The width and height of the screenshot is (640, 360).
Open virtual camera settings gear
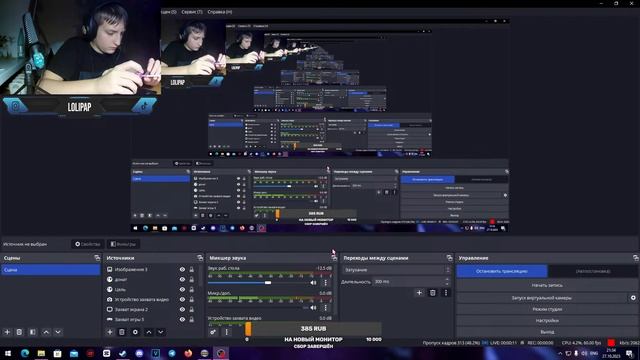[x=633, y=298]
